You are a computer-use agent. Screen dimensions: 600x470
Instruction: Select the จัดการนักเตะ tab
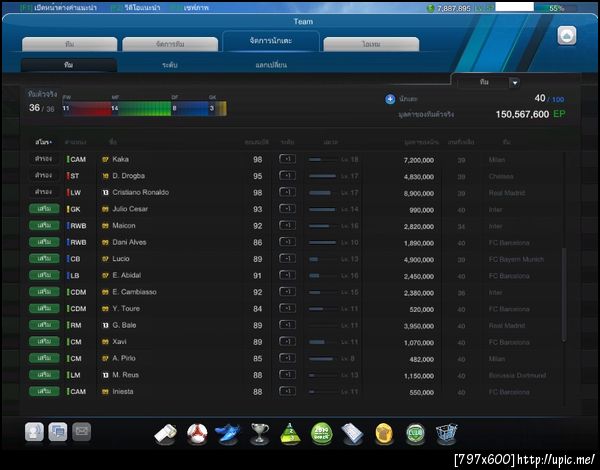click(271, 41)
